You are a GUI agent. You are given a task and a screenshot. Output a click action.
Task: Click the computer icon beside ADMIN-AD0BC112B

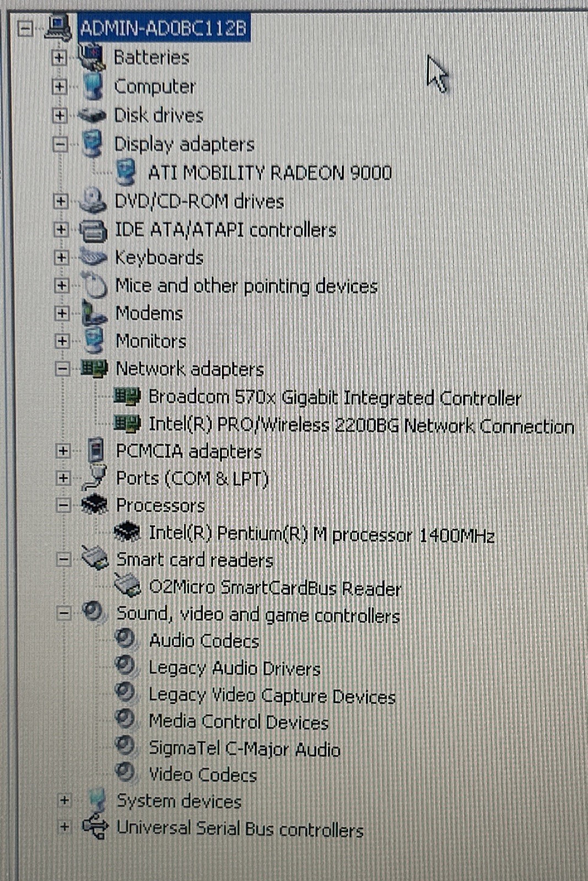pos(58,28)
